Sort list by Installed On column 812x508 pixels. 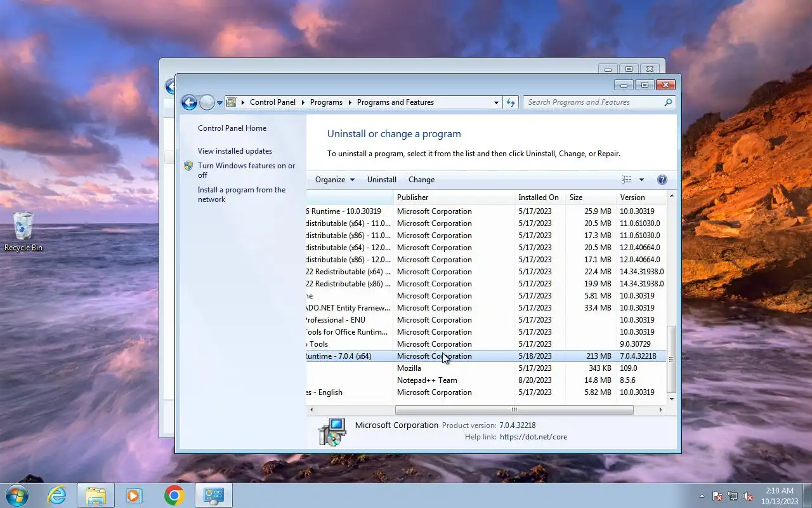tap(540, 197)
